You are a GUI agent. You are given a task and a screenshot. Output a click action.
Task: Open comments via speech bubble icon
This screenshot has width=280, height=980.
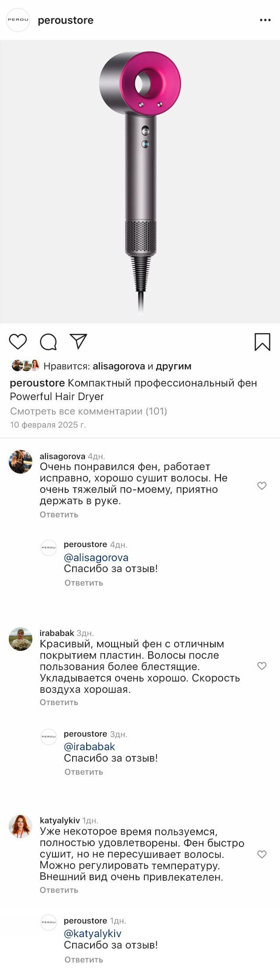point(49,342)
